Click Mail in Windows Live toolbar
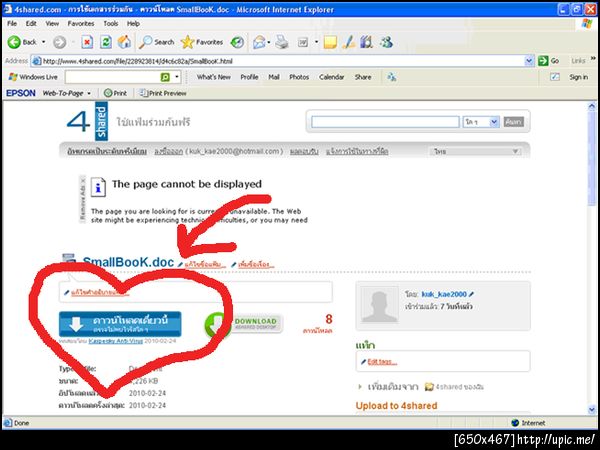The height and width of the screenshot is (450, 600). [274, 77]
